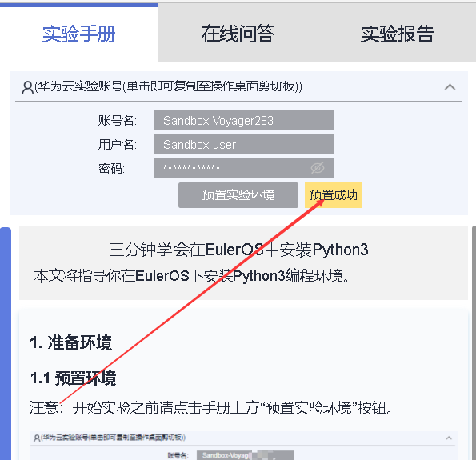Click the 1. 准备环境 heading
The height and width of the screenshot is (460, 476).
pos(70,342)
